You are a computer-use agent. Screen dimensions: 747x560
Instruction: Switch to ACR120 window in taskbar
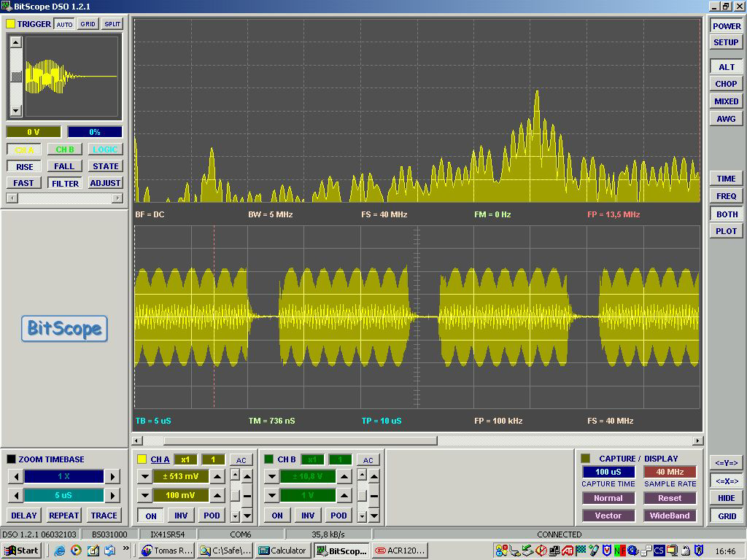tap(400, 551)
